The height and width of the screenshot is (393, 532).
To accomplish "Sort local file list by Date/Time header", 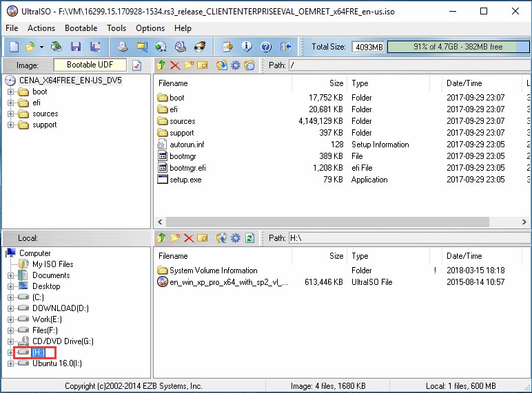I will coord(482,256).
